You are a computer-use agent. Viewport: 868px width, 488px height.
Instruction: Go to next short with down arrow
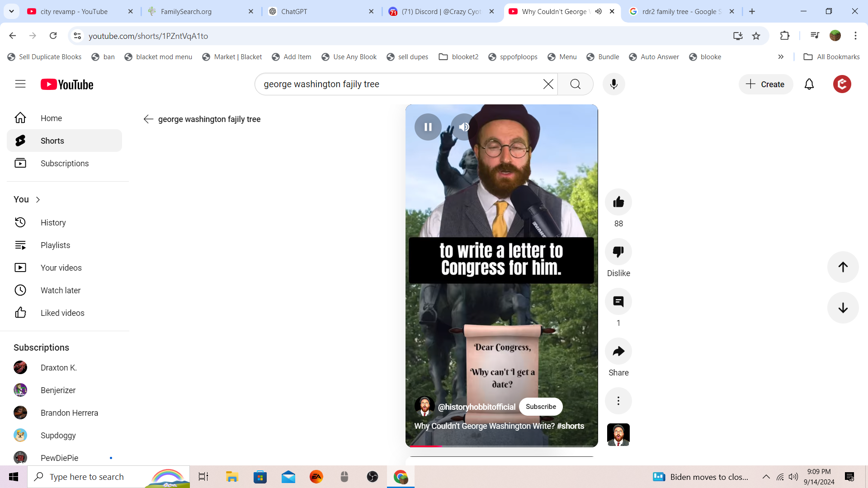click(x=843, y=308)
